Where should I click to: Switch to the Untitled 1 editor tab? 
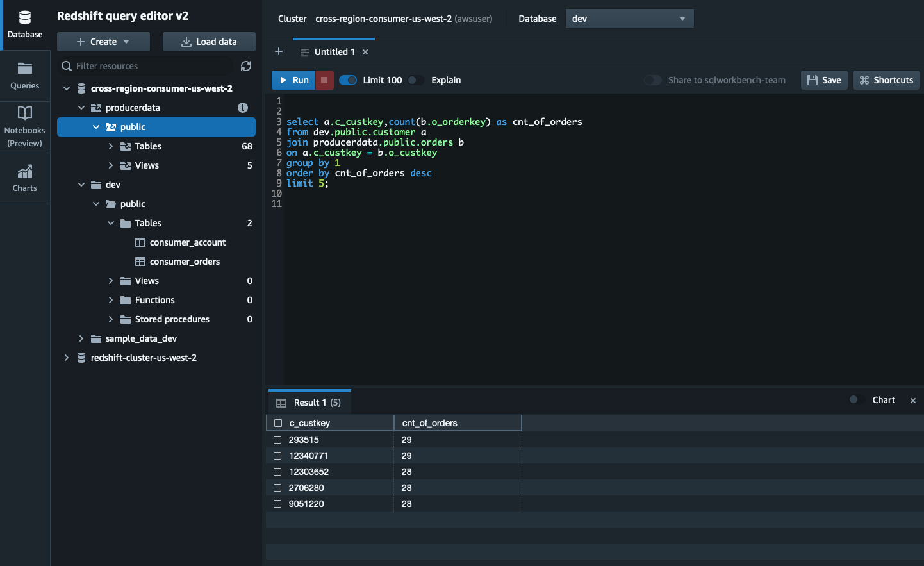point(334,52)
